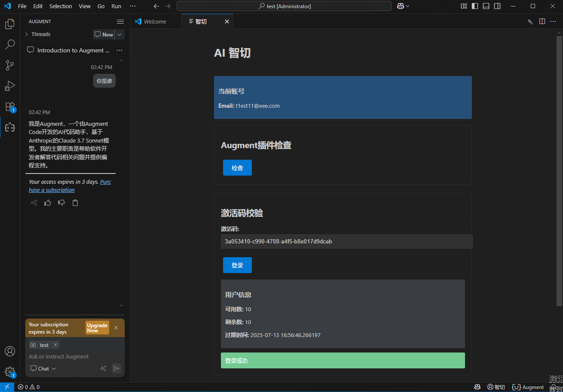Image resolution: width=563 pixels, height=392 pixels.
Task: Click the email t1est11@eee.com text
Action: [x=257, y=106]
